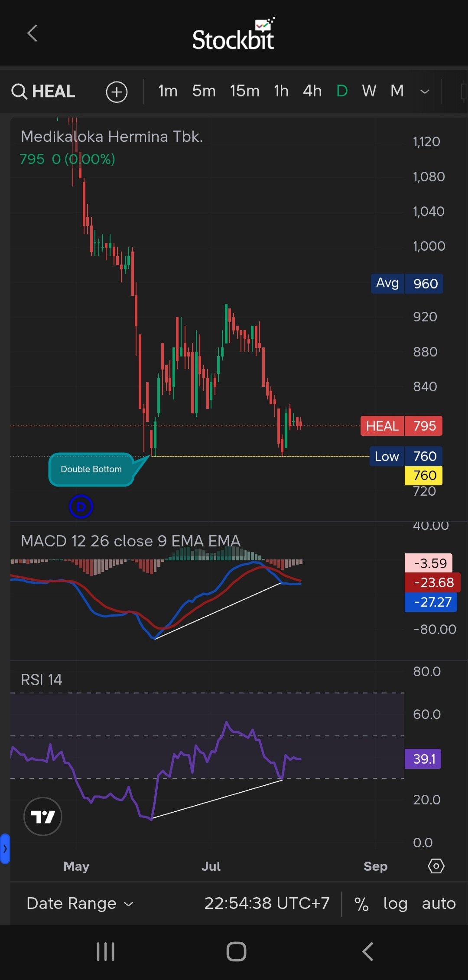Image resolution: width=468 pixels, height=980 pixels.
Task: Click the MACD signal value -23.68
Action: pos(432,582)
